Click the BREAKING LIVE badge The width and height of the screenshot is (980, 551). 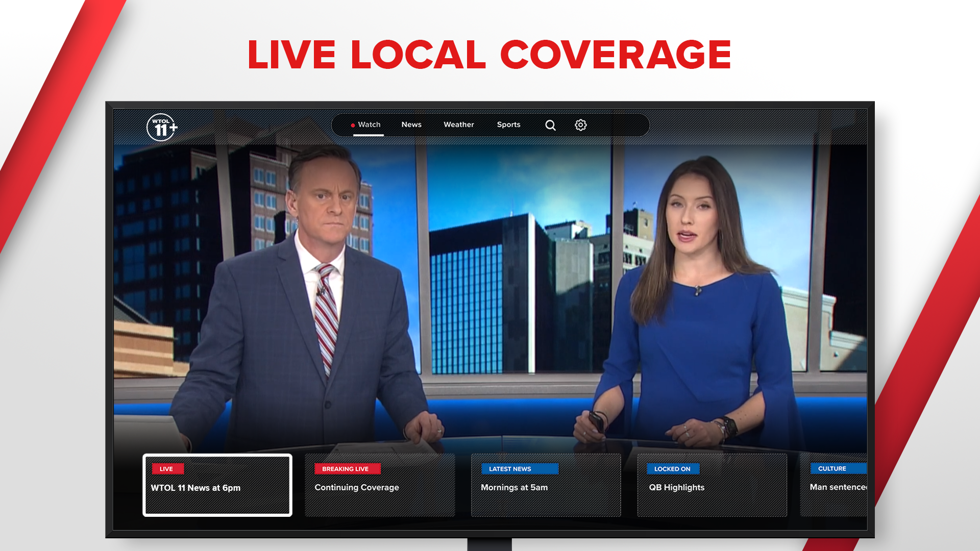(x=348, y=469)
